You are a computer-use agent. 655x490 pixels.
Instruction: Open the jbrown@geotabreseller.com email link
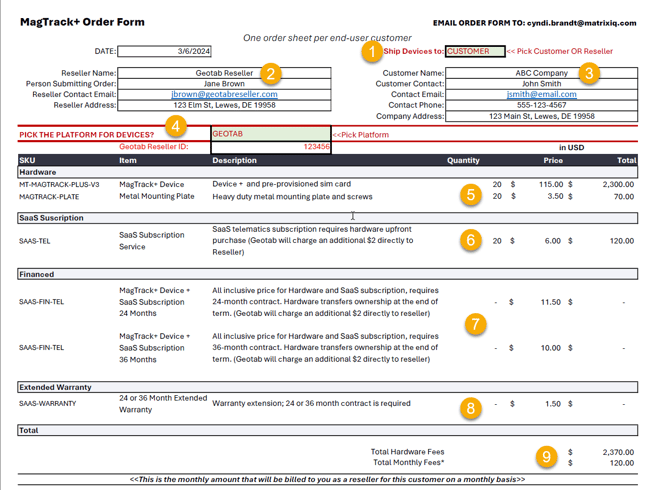click(x=224, y=94)
